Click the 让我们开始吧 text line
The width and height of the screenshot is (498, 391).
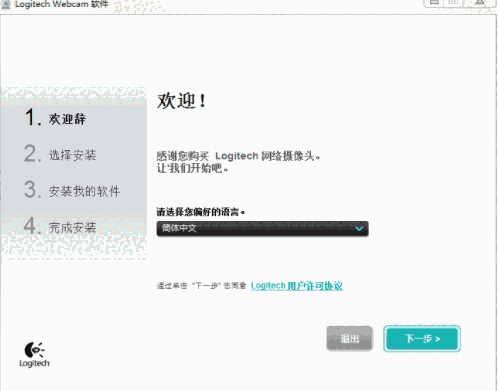point(192,168)
